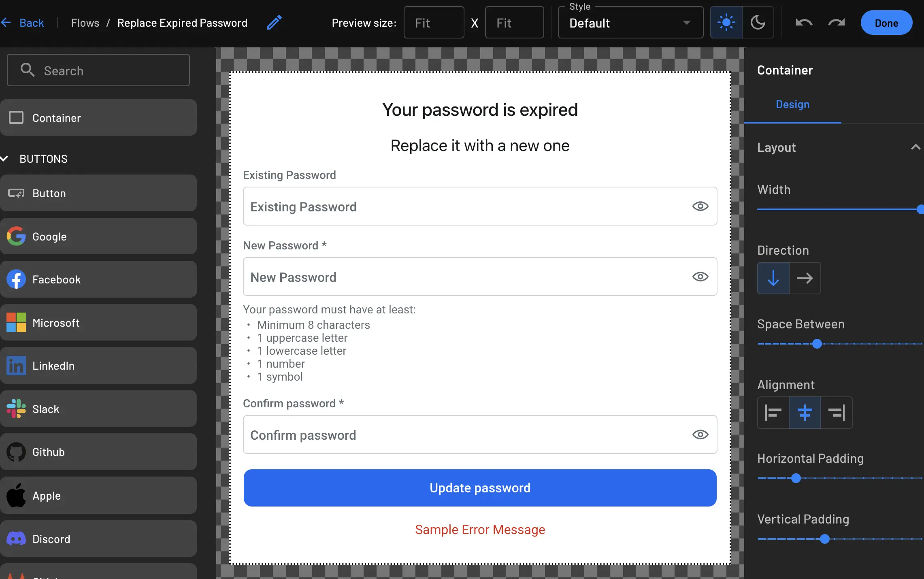Click the Done button
924x579 pixels.
point(886,23)
